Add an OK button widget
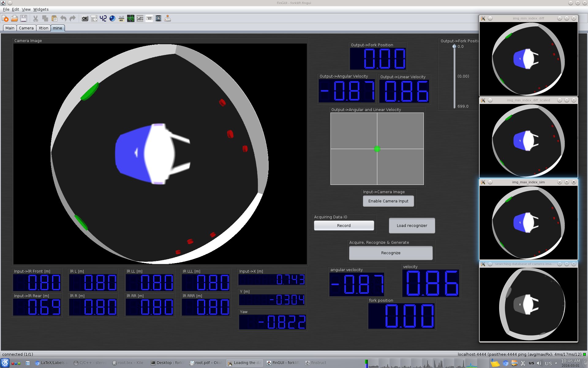This screenshot has height=368, width=588. point(85,18)
